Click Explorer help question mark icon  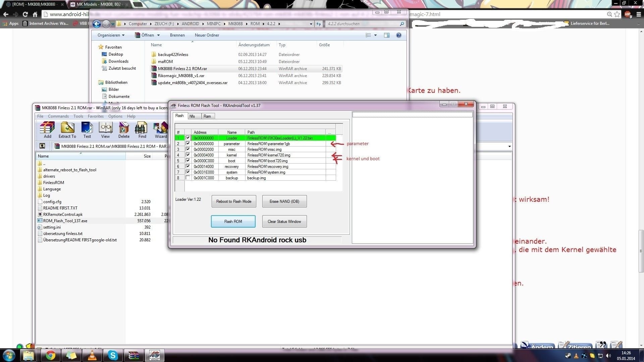(398, 35)
